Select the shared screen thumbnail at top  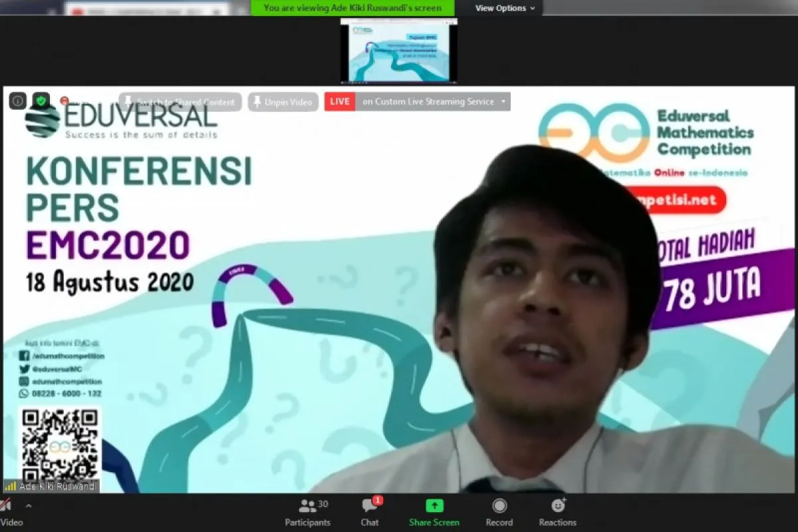399,51
